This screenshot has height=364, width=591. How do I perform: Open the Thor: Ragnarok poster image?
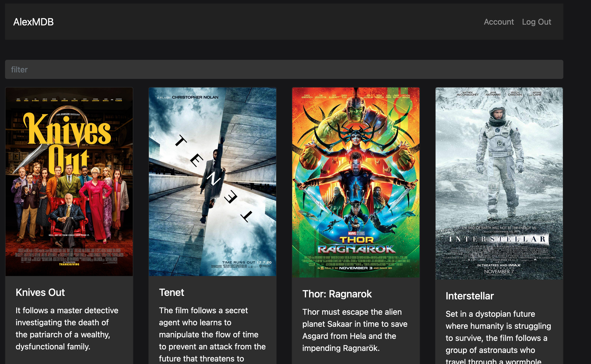(x=356, y=183)
